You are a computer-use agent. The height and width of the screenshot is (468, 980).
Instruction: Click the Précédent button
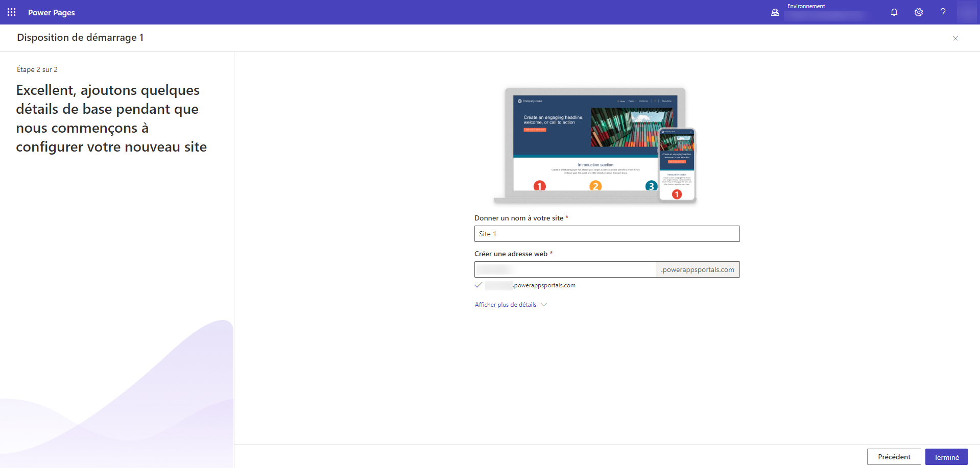(x=894, y=457)
